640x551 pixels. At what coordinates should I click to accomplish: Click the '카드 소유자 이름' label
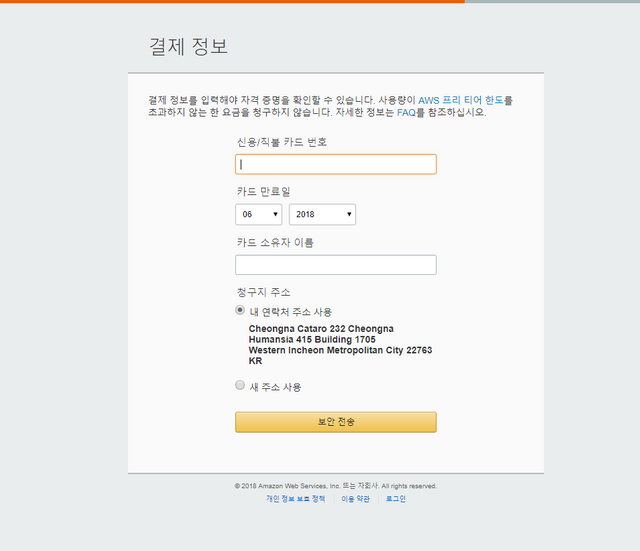click(275, 243)
